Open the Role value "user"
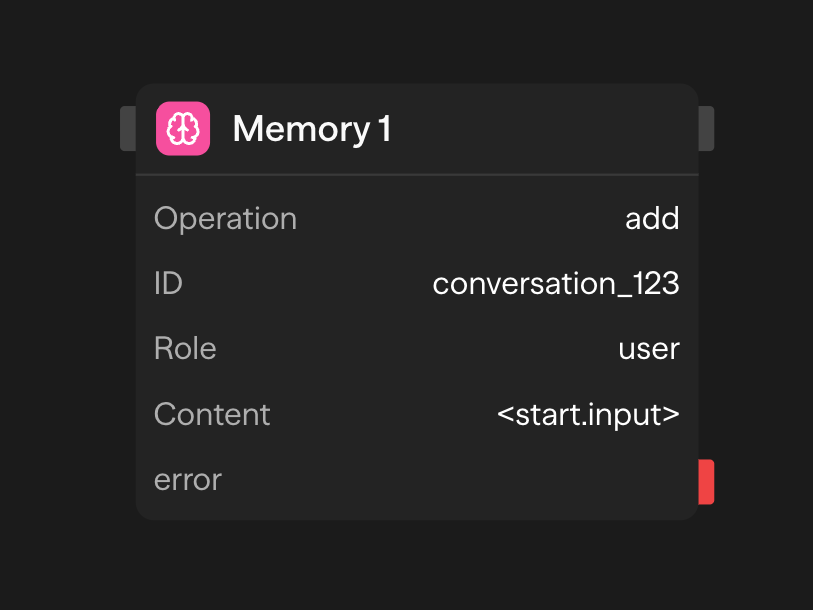The width and height of the screenshot is (813, 610). [x=649, y=349]
